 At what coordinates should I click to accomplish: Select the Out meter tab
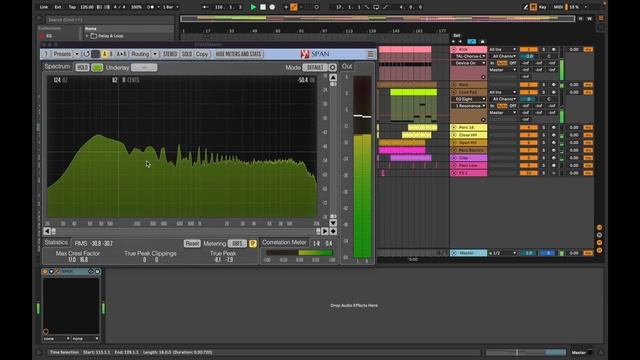click(347, 66)
